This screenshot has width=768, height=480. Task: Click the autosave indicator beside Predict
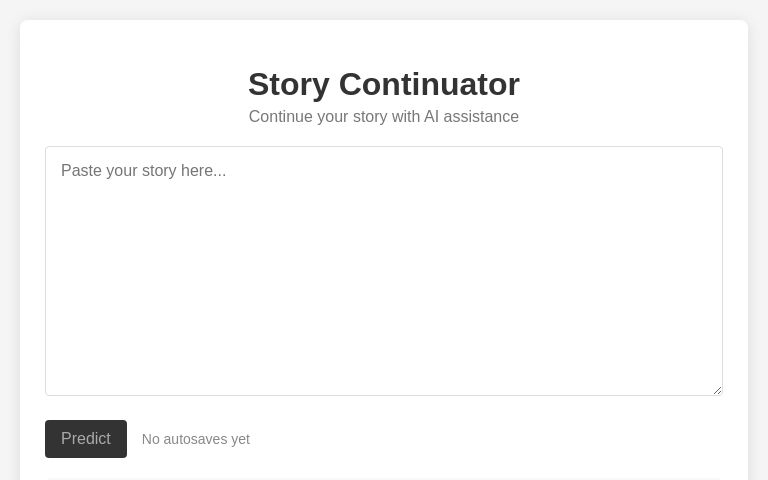(196, 439)
